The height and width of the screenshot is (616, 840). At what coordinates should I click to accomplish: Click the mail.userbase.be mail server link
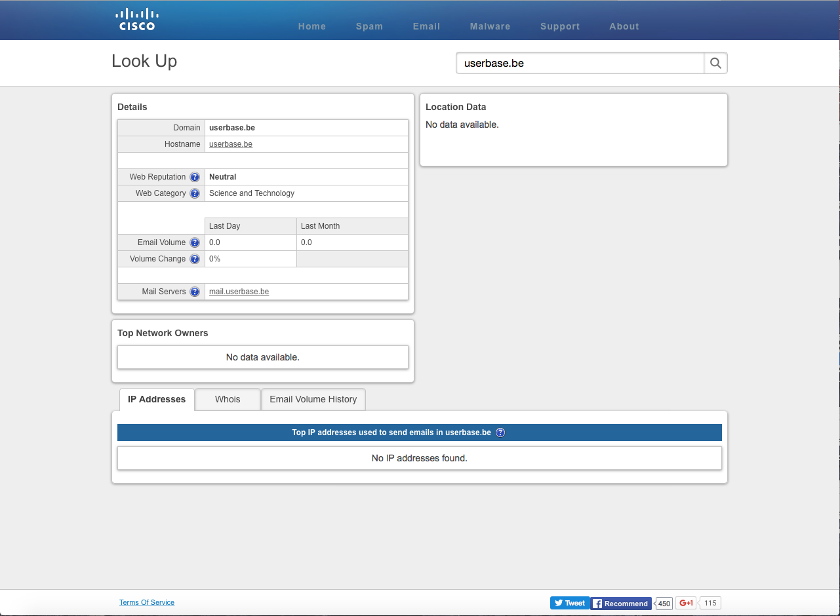point(239,292)
